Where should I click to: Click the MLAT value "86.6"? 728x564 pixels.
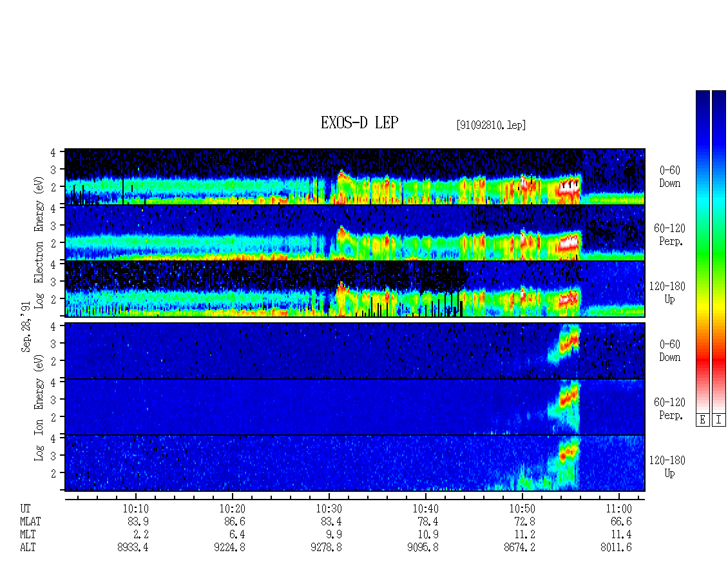click(235, 521)
